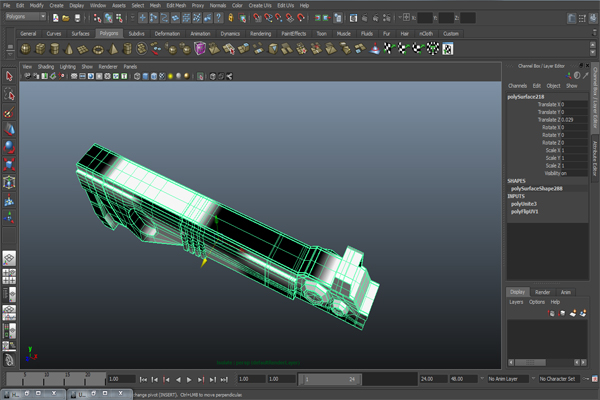Create a polygon pyramid from the shelf
This screenshot has width=600, height=400.
113,49
